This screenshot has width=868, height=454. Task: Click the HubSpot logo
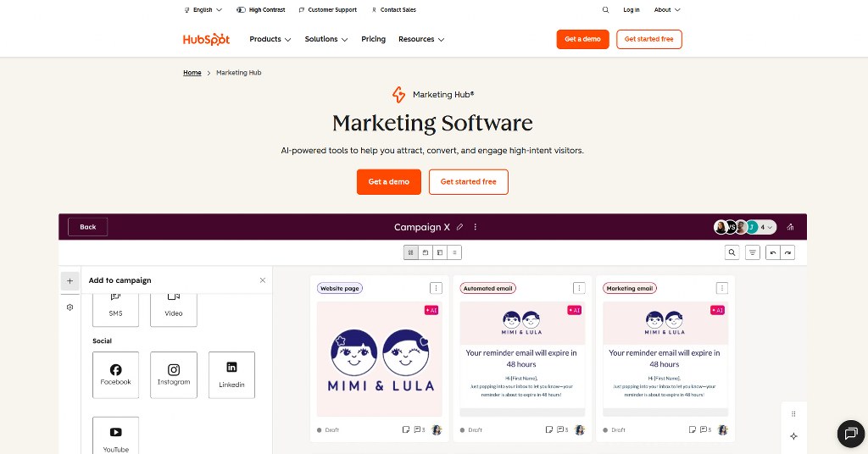[207, 39]
